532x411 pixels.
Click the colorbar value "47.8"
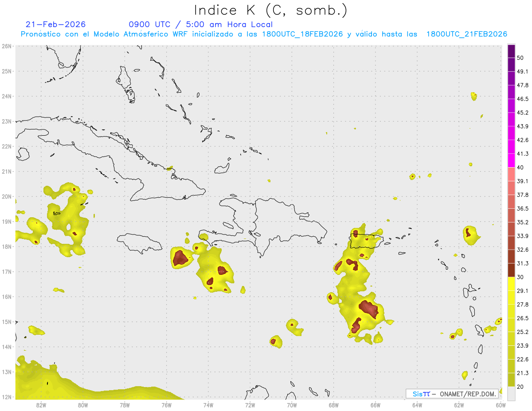[523, 85]
